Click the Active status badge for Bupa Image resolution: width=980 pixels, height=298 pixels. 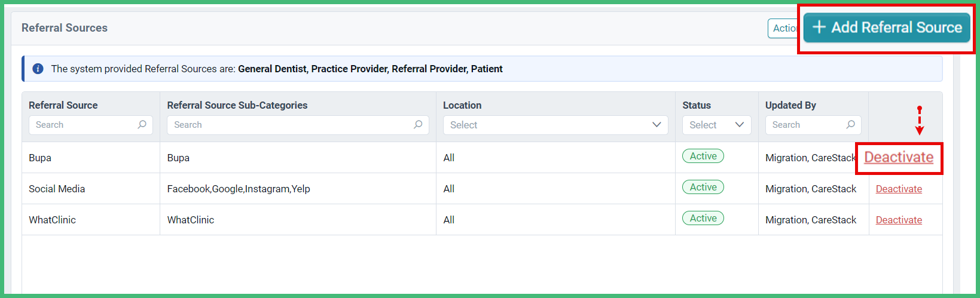tap(703, 156)
